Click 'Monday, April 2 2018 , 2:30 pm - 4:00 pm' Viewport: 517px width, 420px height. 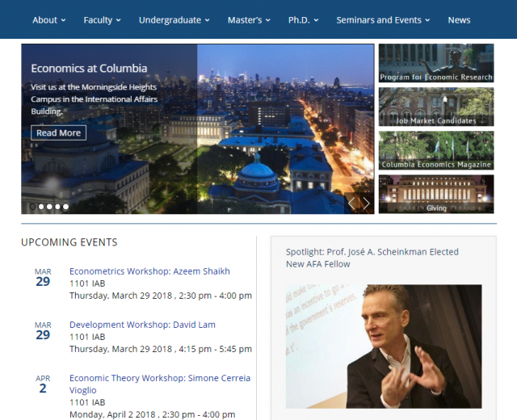tap(153, 414)
